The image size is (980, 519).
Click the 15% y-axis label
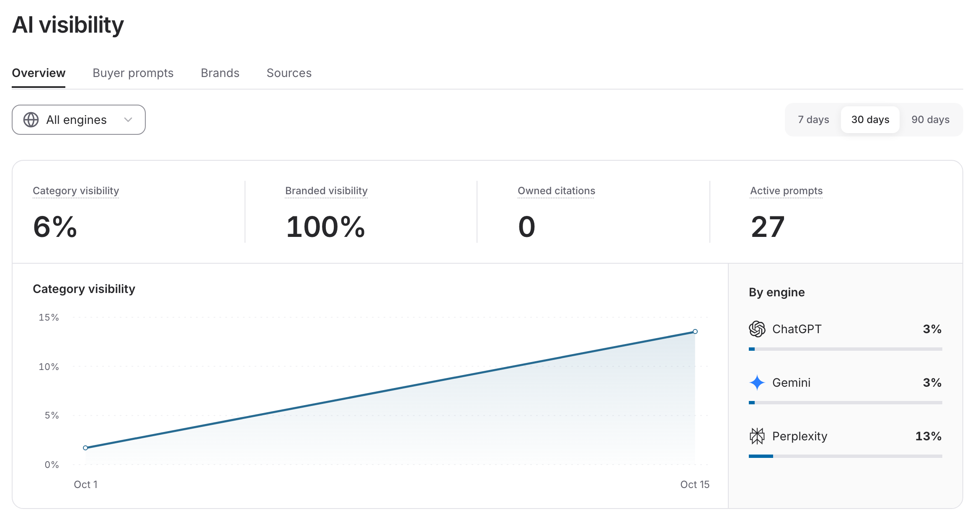tap(49, 317)
